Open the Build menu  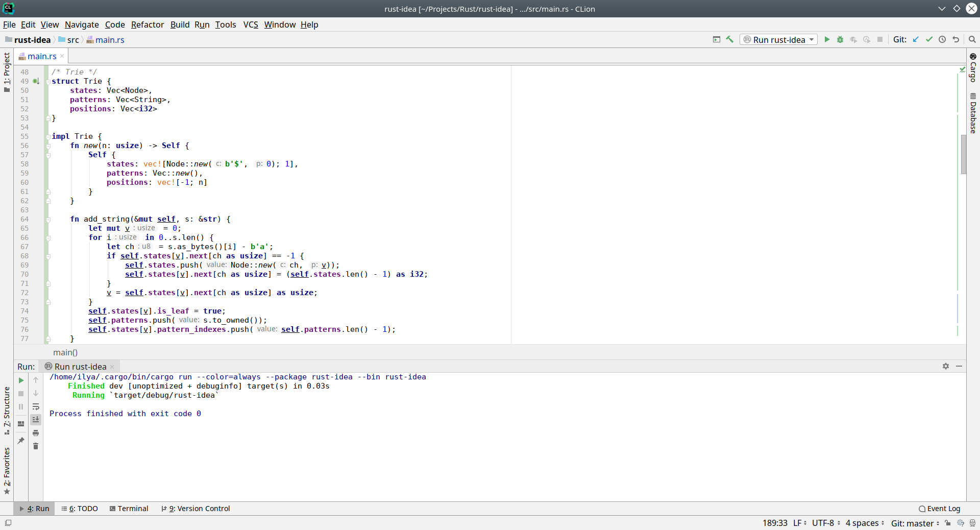tap(180, 25)
